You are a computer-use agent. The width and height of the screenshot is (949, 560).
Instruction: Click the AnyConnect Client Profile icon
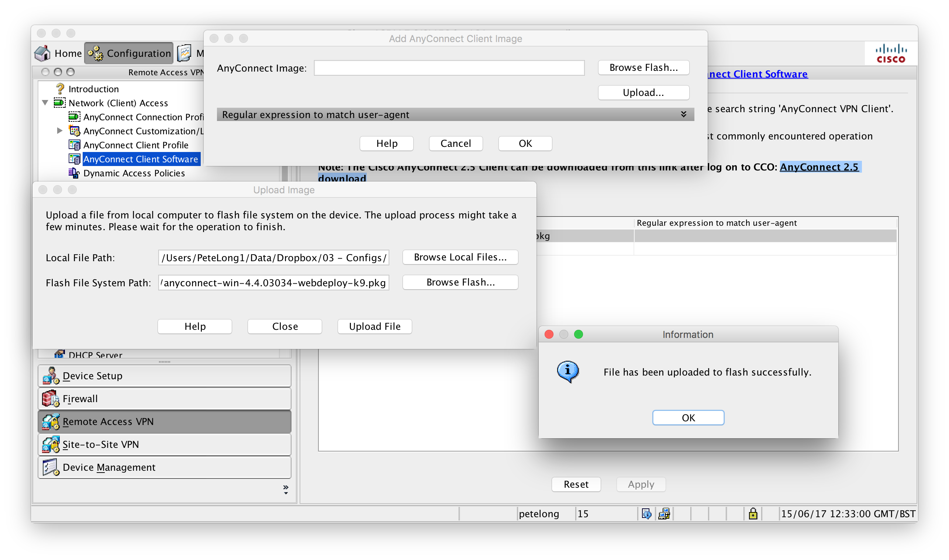74,145
